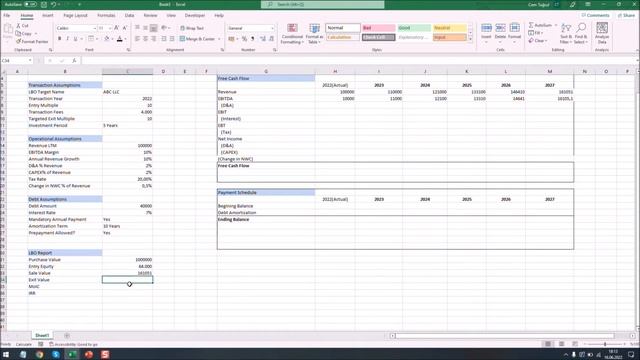
Task: Apply the Font Color red A
Action: pyautogui.click(x=120, y=39)
